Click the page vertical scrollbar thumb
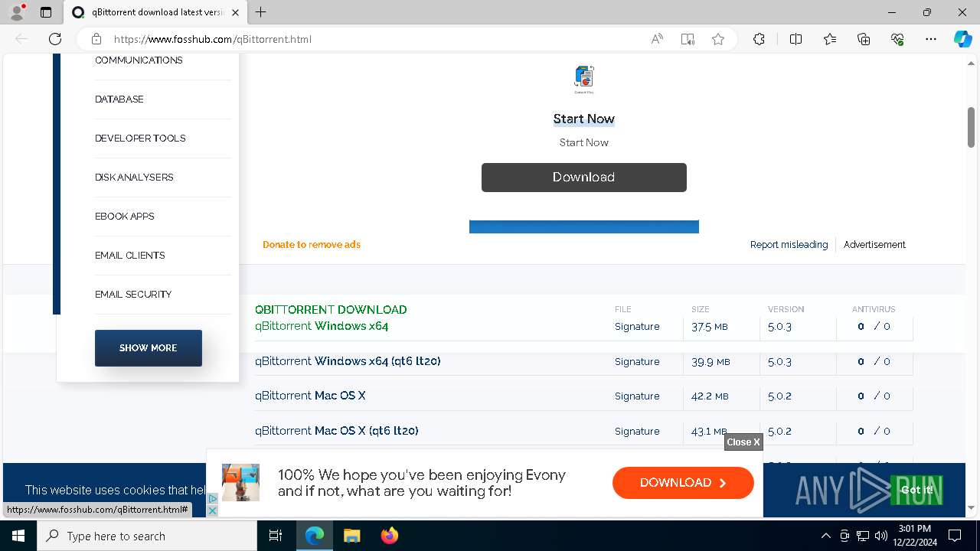The height and width of the screenshot is (551, 980). click(971, 127)
